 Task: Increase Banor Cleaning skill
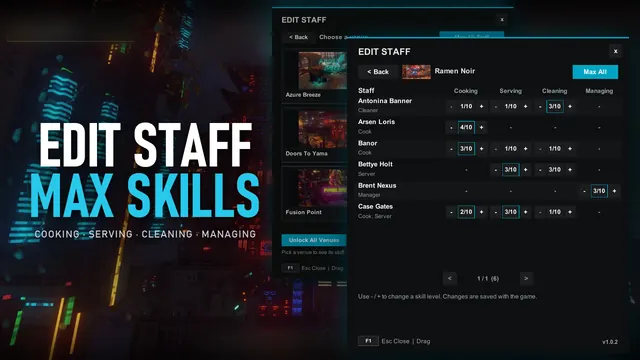tap(570, 149)
